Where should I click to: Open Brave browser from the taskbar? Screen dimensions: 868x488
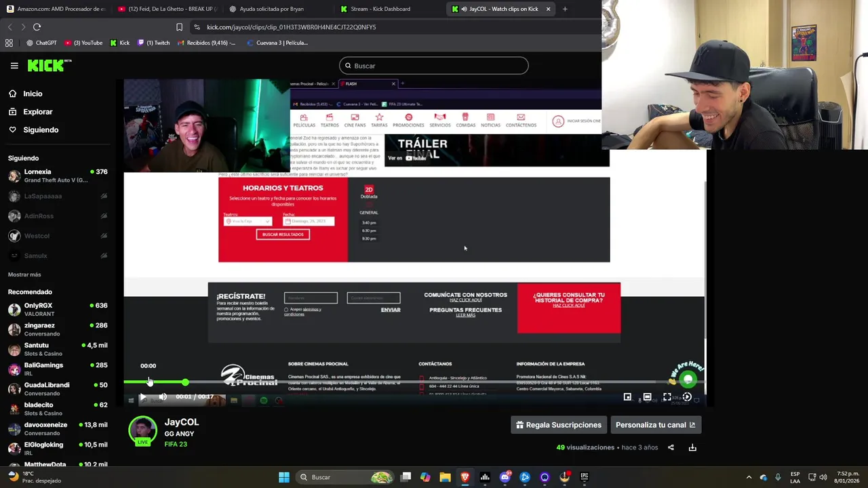465,477
